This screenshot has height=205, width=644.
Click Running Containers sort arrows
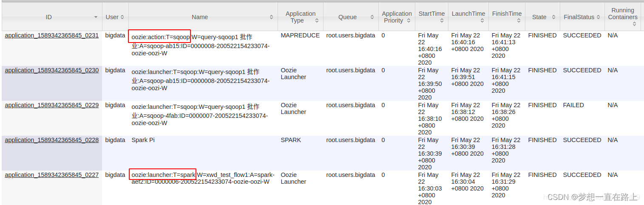point(634,24)
